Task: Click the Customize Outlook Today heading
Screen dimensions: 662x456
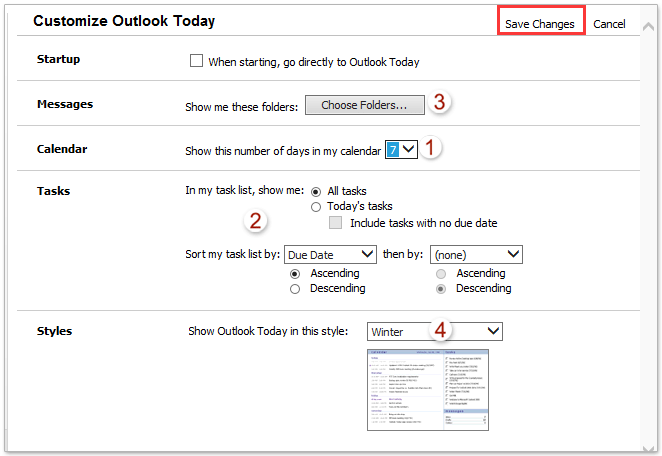Action: tap(124, 21)
